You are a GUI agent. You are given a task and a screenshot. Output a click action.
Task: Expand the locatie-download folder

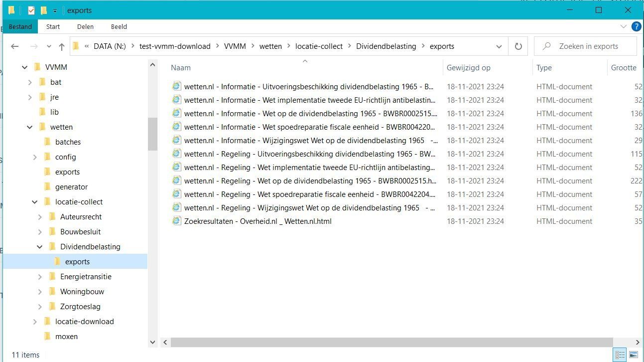pos(35,322)
